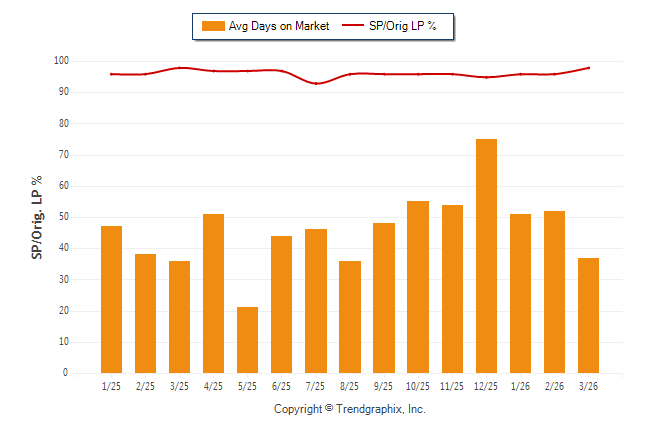Click the 3/26 bar at chart end
This screenshot has width=646, height=434.
(588, 315)
